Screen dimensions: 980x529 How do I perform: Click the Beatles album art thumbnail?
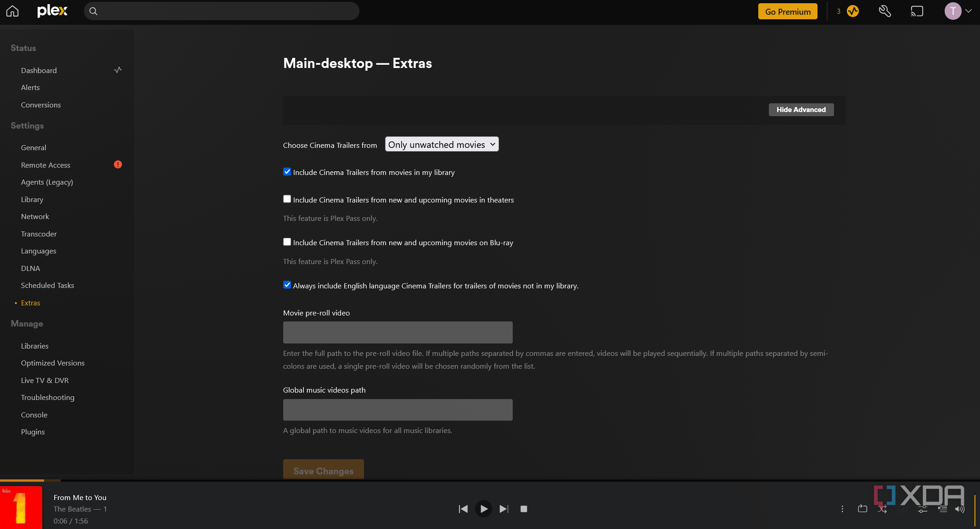[x=21, y=507]
